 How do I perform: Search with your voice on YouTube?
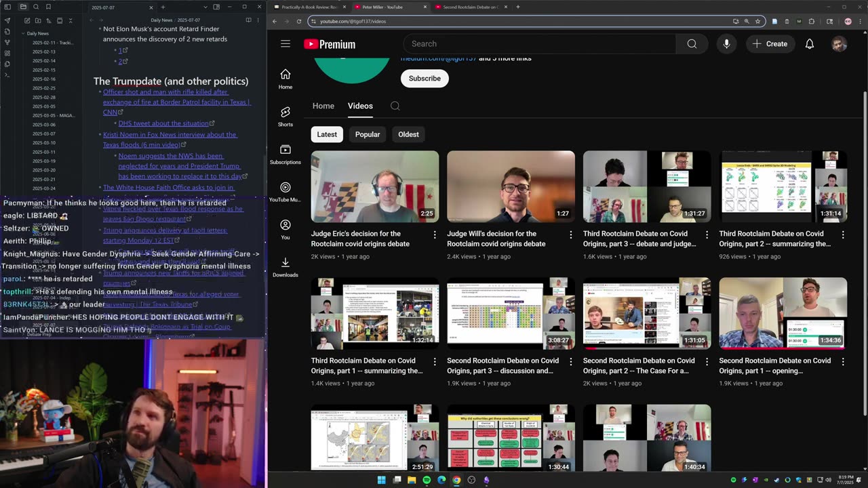pos(726,44)
